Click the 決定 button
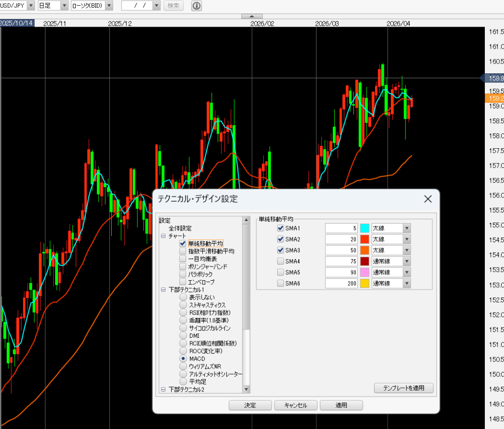The width and height of the screenshot is (504, 429). click(250, 405)
